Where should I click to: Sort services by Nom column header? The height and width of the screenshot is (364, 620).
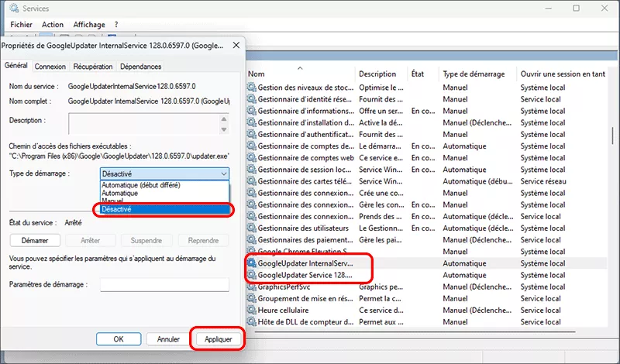(301, 74)
